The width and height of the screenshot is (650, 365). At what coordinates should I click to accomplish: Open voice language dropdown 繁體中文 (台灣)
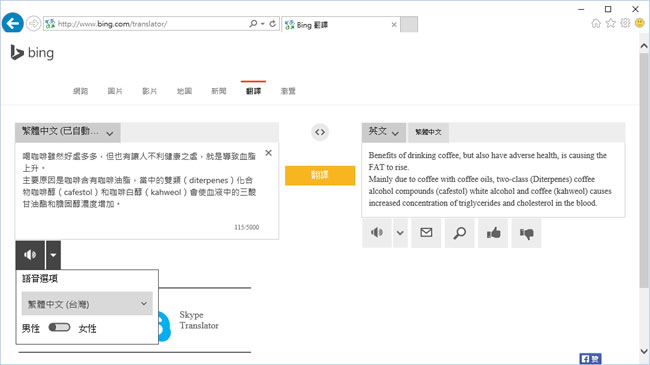pos(87,304)
